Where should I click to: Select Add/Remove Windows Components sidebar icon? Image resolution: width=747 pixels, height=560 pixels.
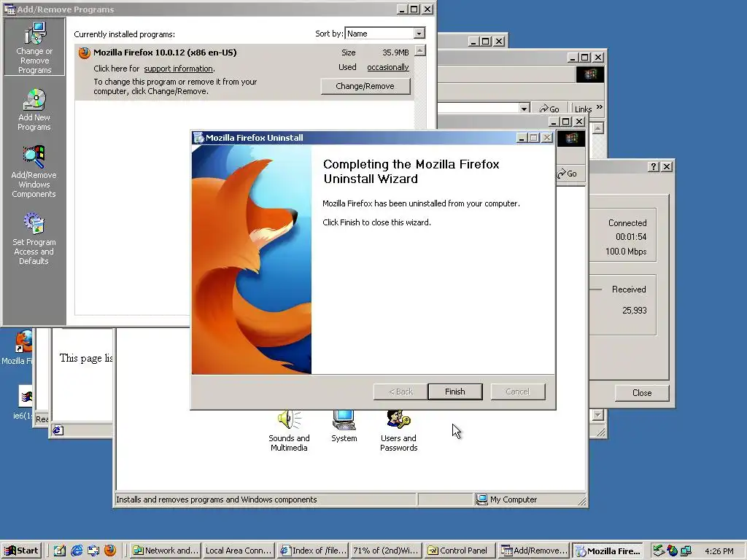point(34,171)
